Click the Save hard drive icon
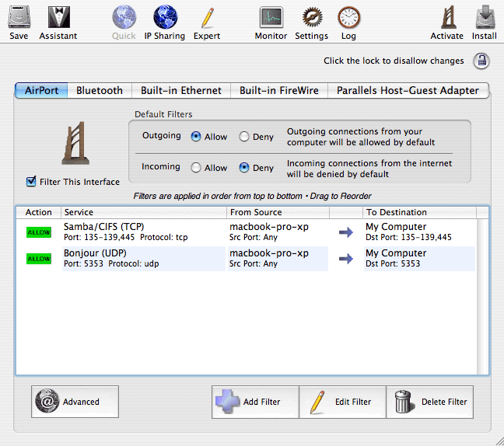Viewport: 504px width, 446px height. point(19,17)
